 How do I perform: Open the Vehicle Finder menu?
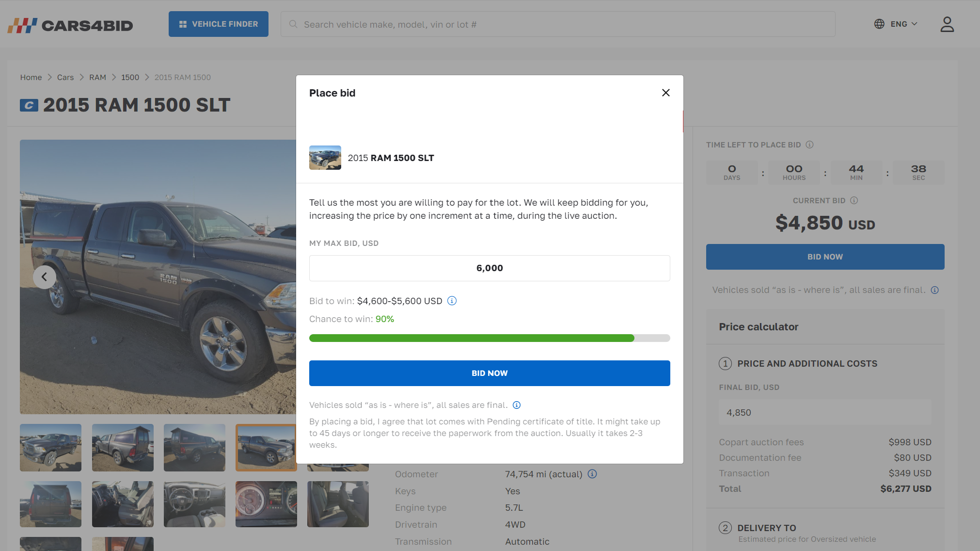[219, 24]
